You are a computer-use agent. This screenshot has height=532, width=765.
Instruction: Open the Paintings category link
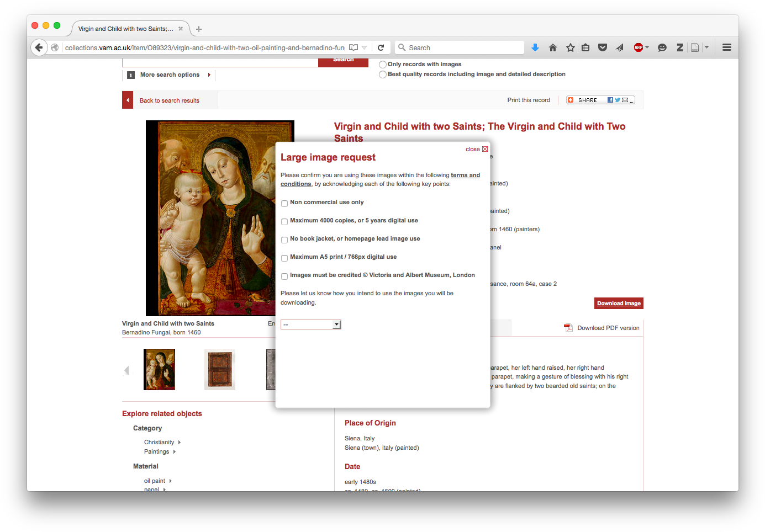157,451
